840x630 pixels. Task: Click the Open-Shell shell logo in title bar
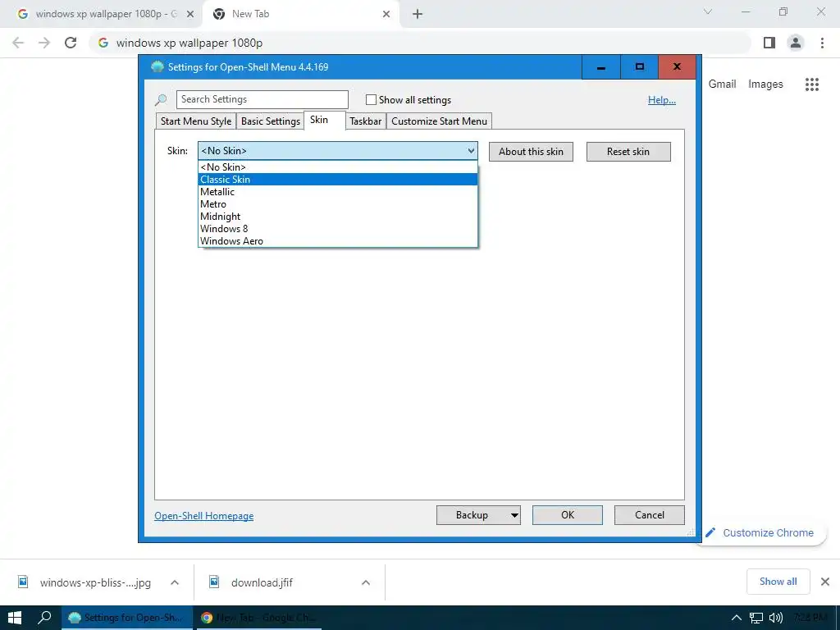coord(157,67)
